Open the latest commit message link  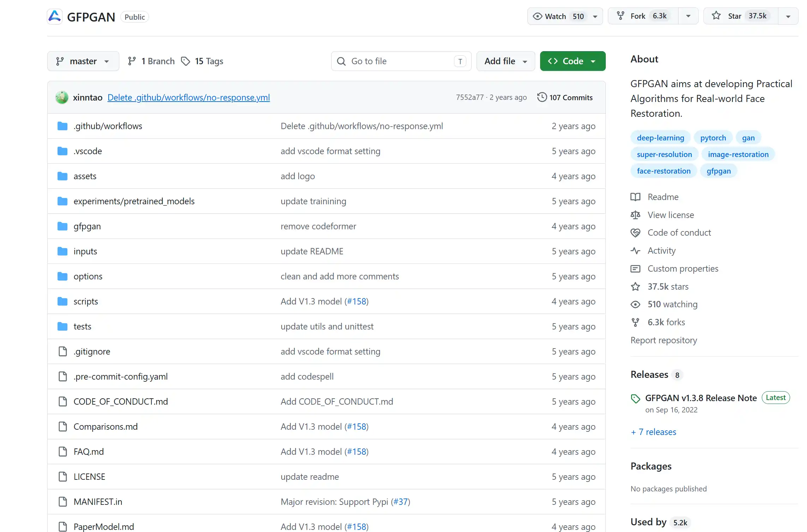point(189,97)
